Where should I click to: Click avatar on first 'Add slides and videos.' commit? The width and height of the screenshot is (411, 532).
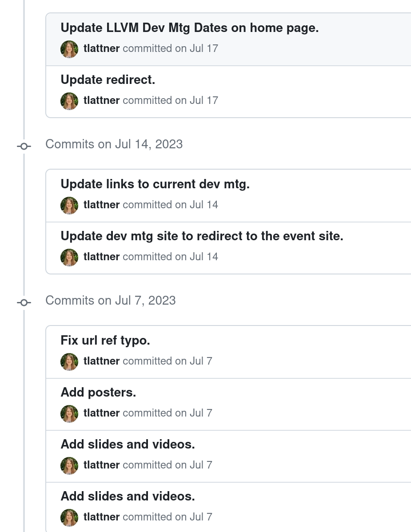pos(69,465)
